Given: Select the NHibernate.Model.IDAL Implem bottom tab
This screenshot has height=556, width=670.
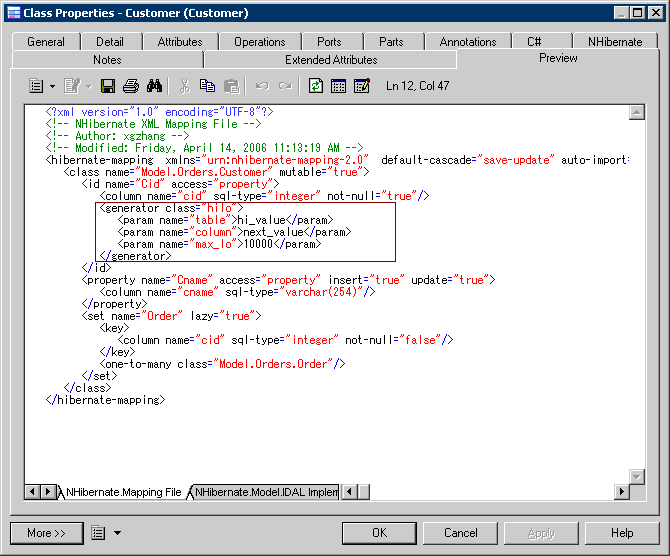Looking at the screenshot, I should pos(266,492).
